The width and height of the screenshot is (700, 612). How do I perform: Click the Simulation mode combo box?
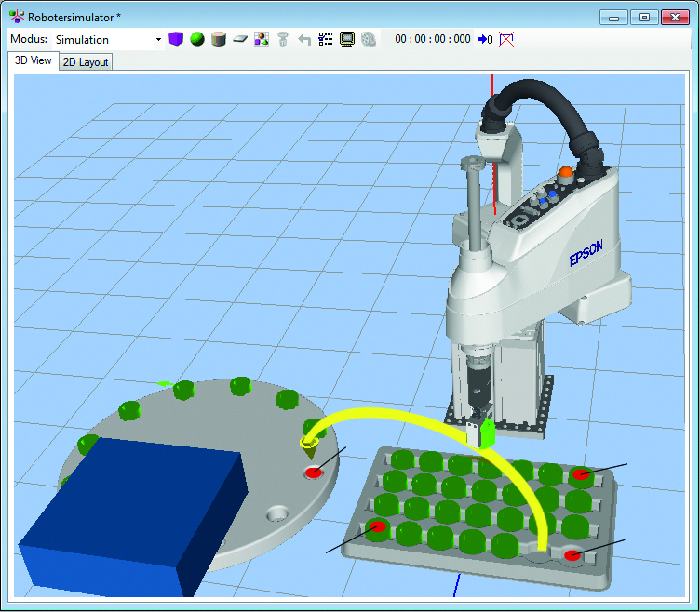(x=102, y=39)
